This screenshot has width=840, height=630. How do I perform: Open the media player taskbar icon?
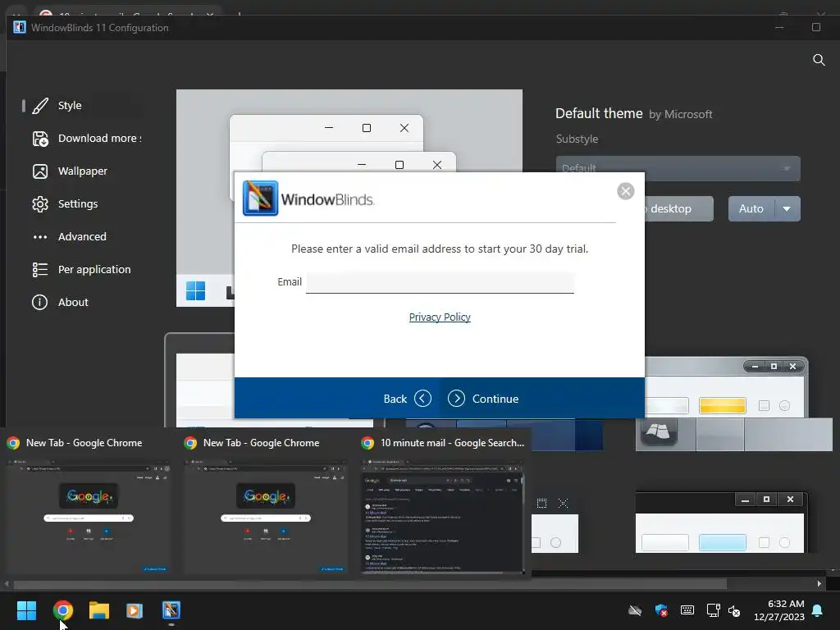[x=135, y=610]
